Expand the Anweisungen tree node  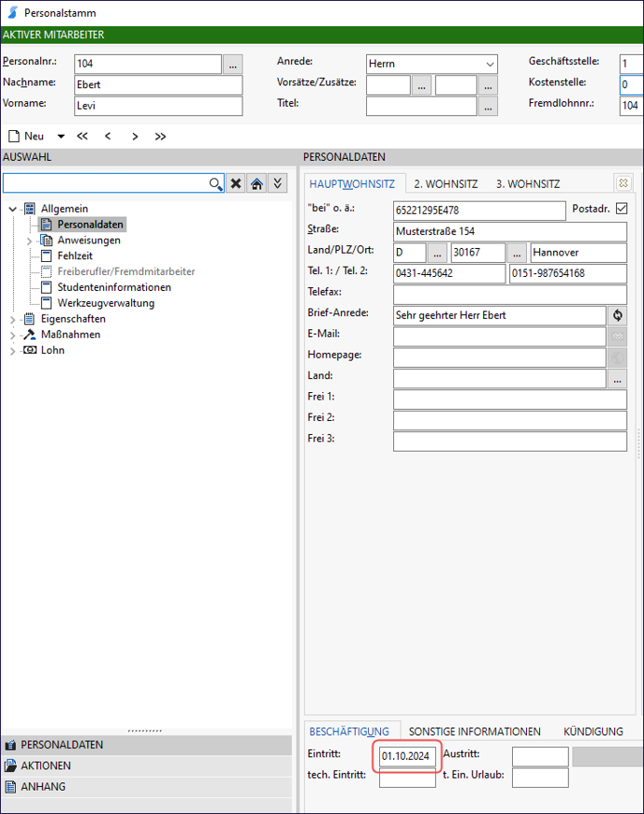(x=29, y=240)
